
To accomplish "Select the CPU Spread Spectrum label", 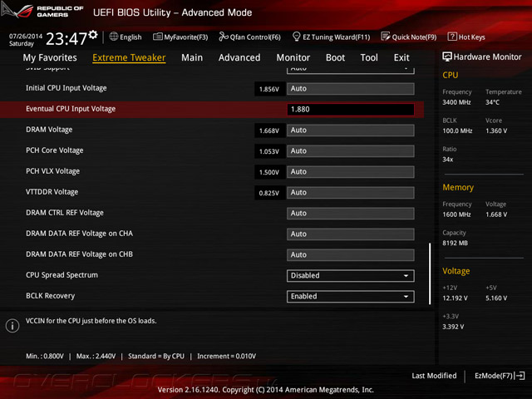I will pos(62,275).
